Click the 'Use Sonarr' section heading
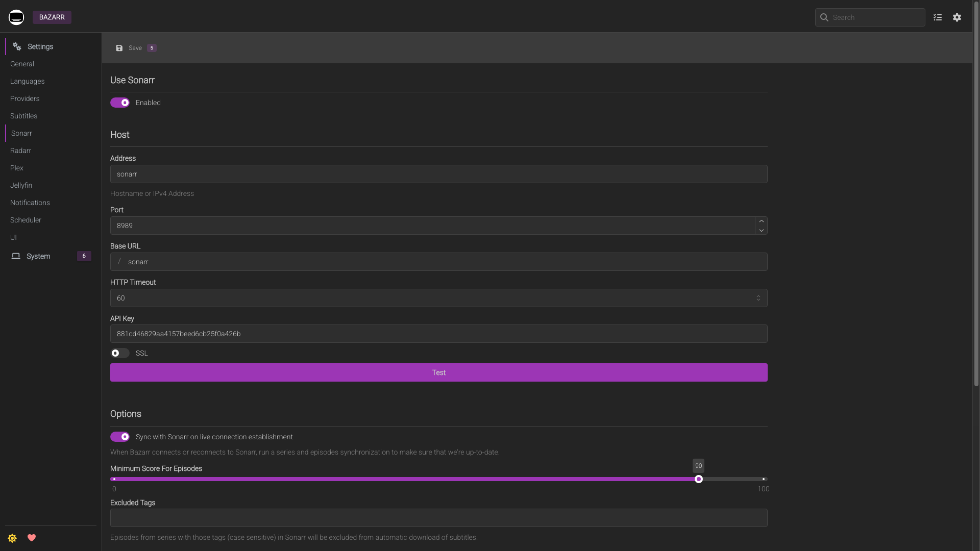The width and height of the screenshot is (980, 551). [x=132, y=80]
